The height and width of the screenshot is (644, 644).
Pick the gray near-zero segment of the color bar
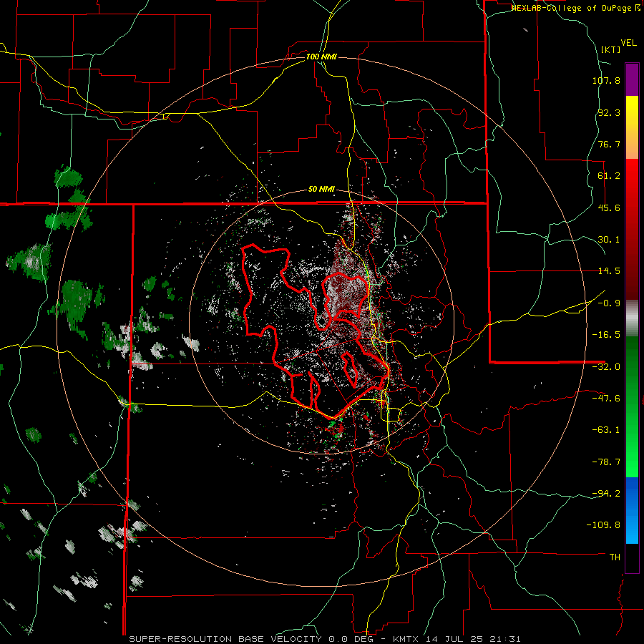click(x=632, y=318)
